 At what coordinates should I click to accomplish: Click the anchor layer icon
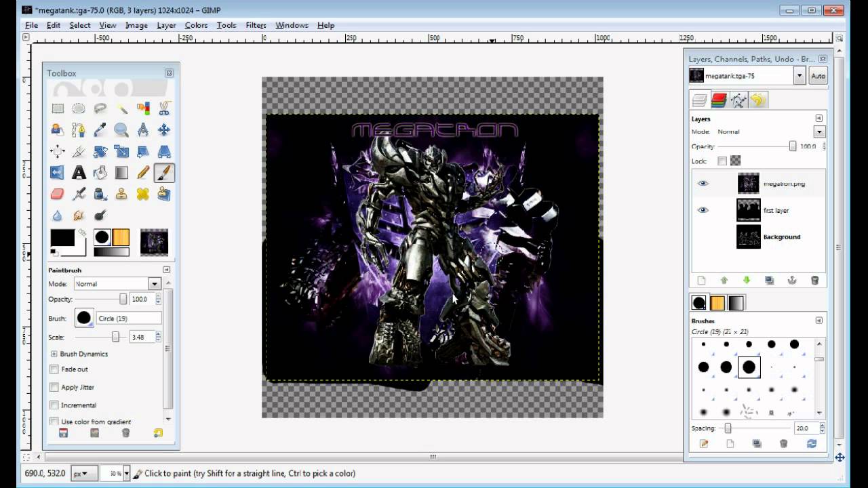(x=791, y=280)
